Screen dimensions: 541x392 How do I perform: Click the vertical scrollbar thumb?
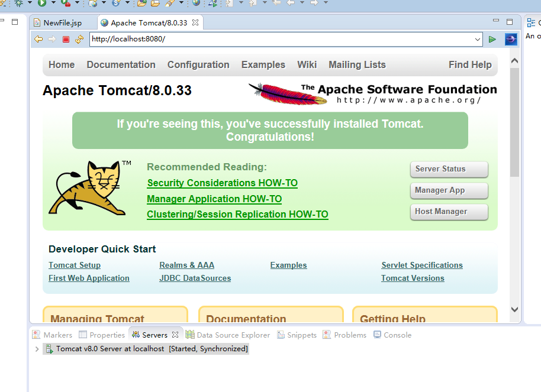click(514, 122)
